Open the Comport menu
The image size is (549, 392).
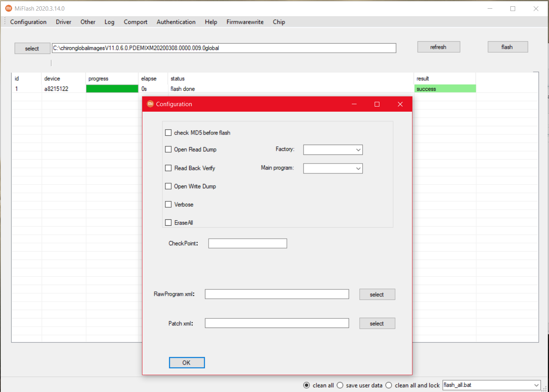136,22
